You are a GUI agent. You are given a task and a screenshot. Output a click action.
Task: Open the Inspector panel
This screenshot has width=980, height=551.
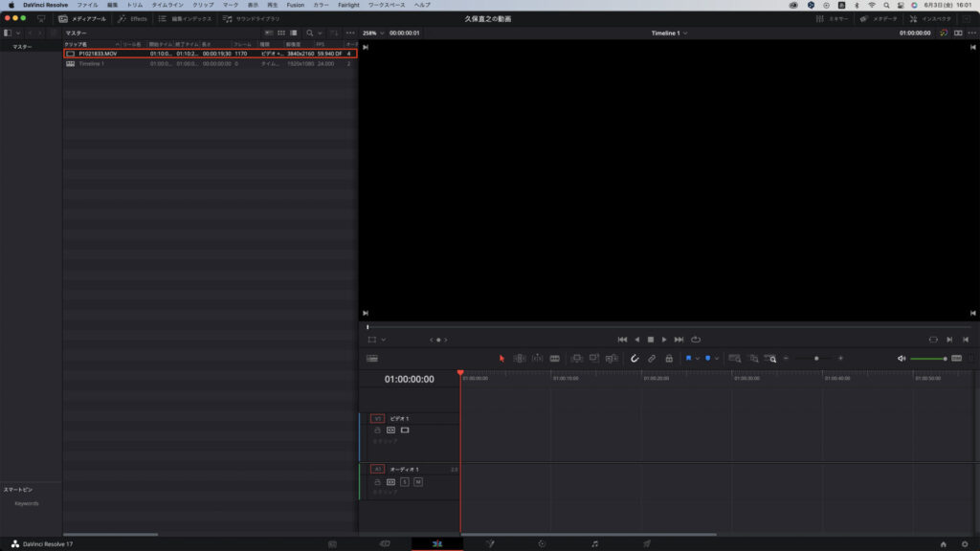(x=930, y=19)
